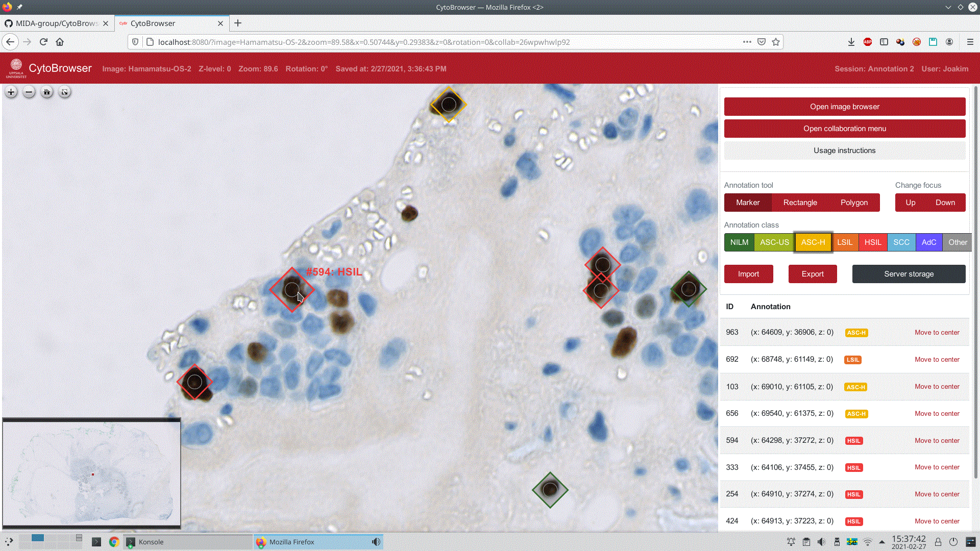Viewport: 980px width, 551px height.
Task: Move annotation 692 to center
Action: (x=937, y=360)
